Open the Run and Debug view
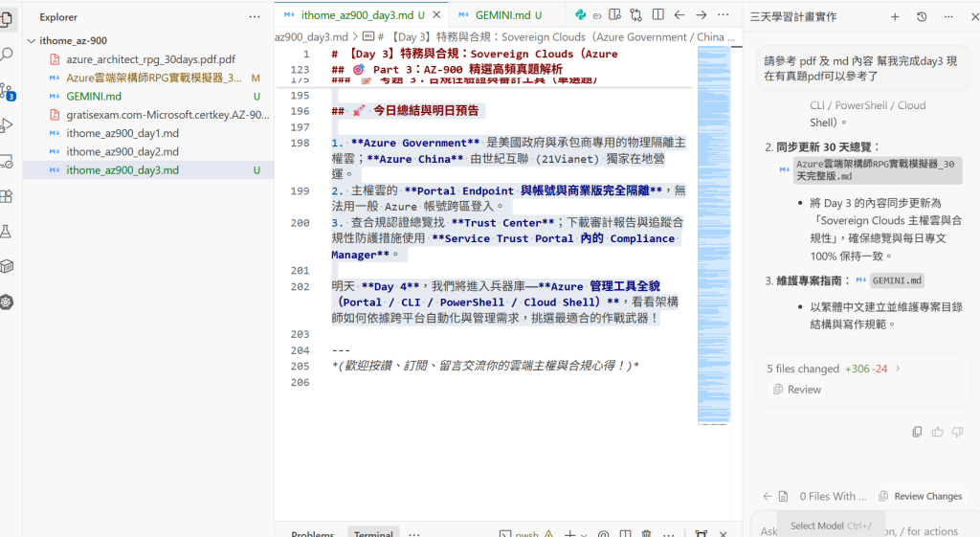 click(x=7, y=125)
